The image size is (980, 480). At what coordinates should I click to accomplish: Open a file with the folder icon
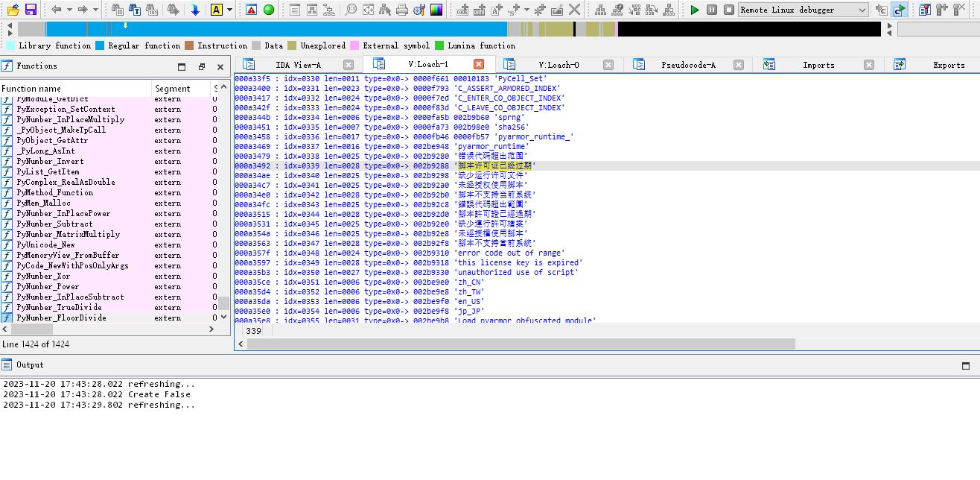(x=13, y=10)
